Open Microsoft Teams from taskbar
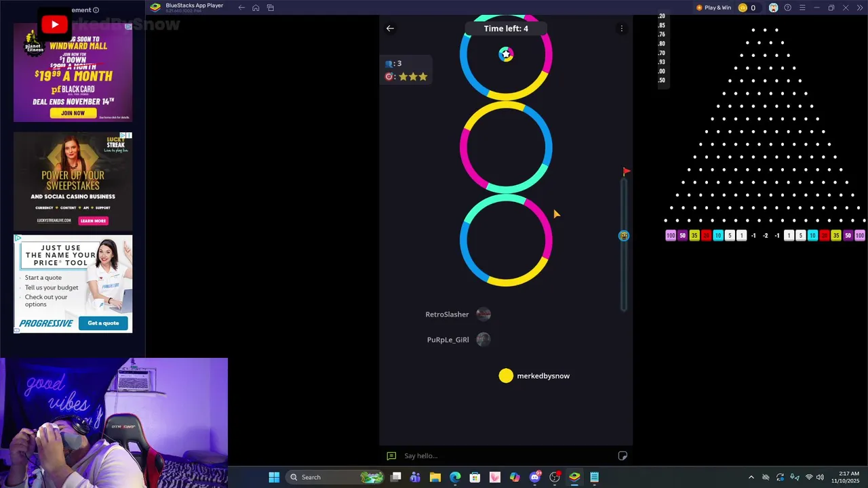The width and height of the screenshot is (868, 488). click(x=415, y=477)
